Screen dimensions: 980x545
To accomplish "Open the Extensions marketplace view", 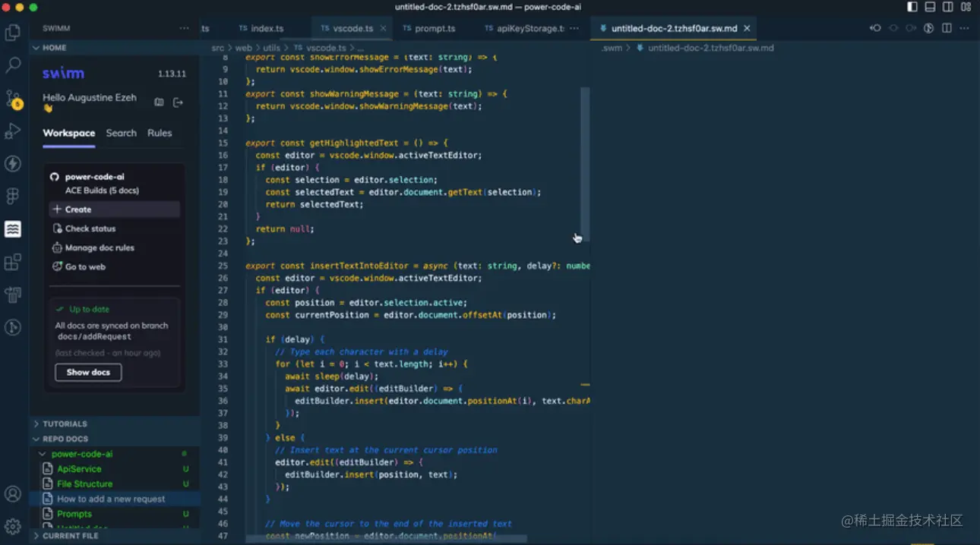I will [13, 262].
